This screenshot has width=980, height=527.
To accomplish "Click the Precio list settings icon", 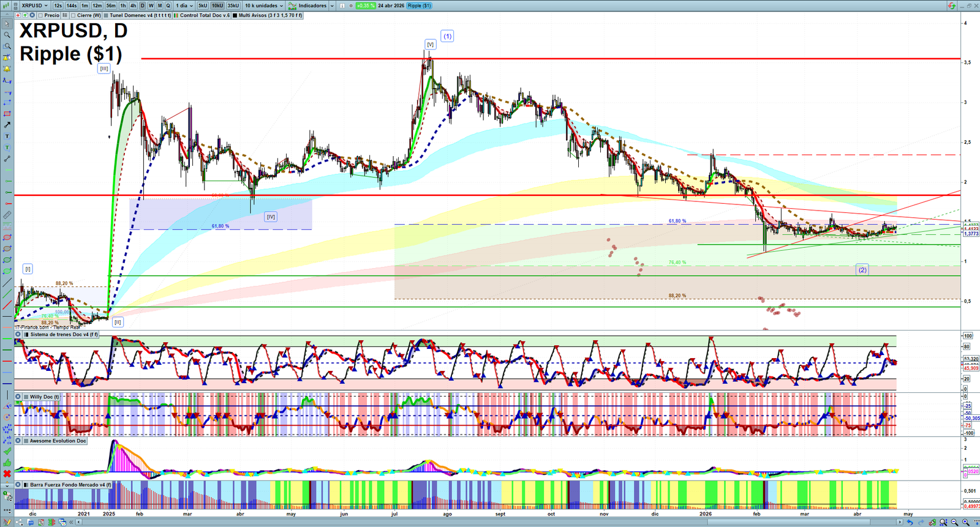I will (64, 15).
